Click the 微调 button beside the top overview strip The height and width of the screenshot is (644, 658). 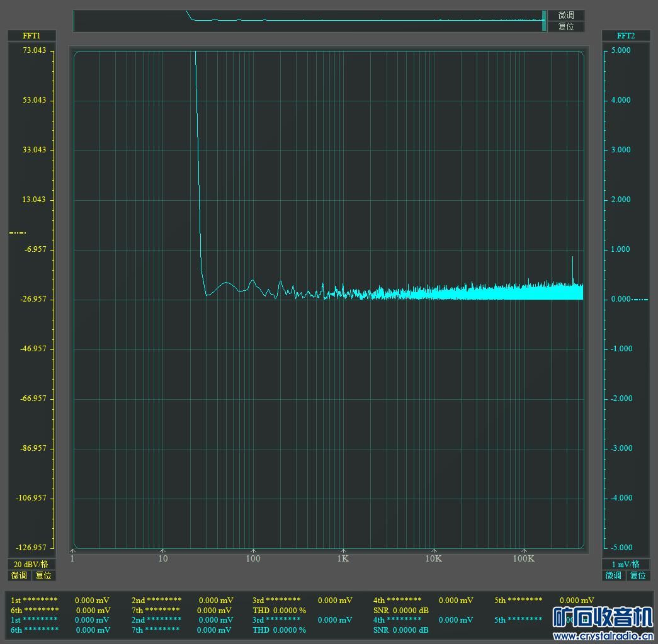565,15
